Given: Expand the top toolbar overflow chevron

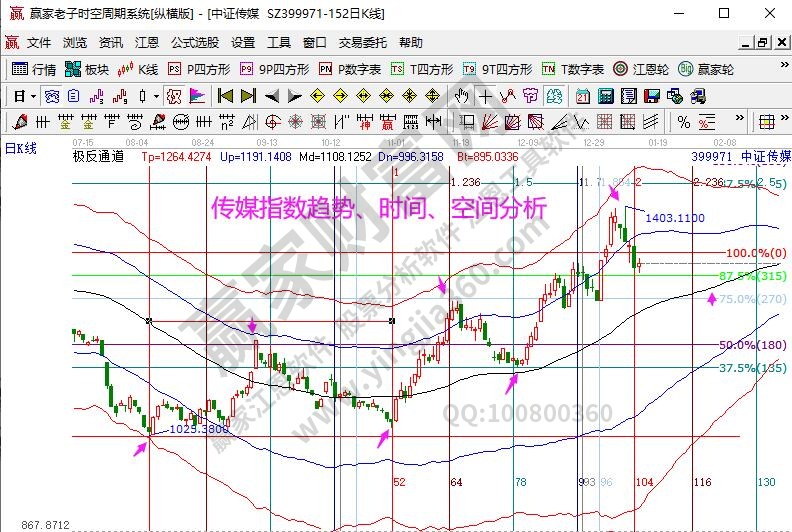Looking at the screenshot, I should pos(784,65).
